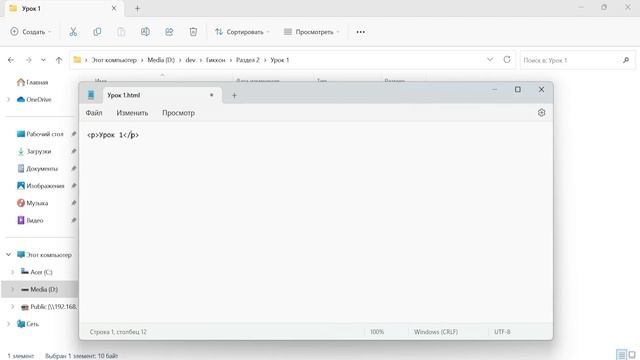Image resolution: width=640 pixels, height=360 pixels.
Task: Open the Просмотр menu in Notepad
Action: (178, 113)
